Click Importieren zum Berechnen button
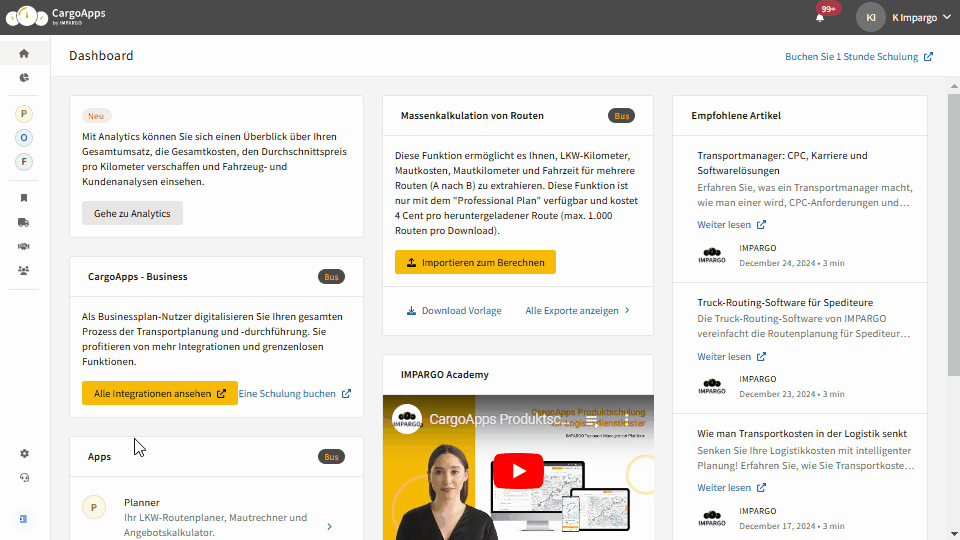The height and width of the screenshot is (540, 960). point(475,262)
